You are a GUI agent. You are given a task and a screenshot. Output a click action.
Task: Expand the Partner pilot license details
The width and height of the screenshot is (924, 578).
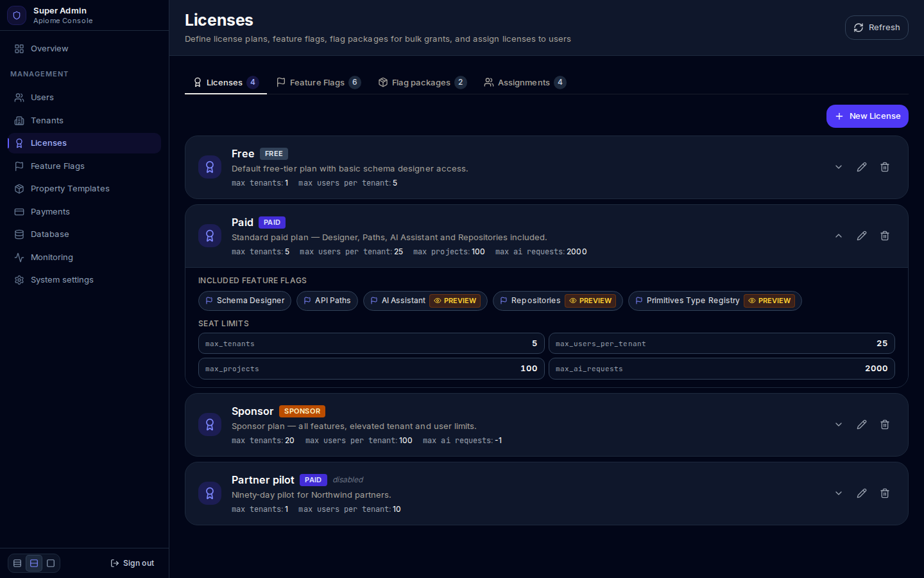[x=839, y=493]
